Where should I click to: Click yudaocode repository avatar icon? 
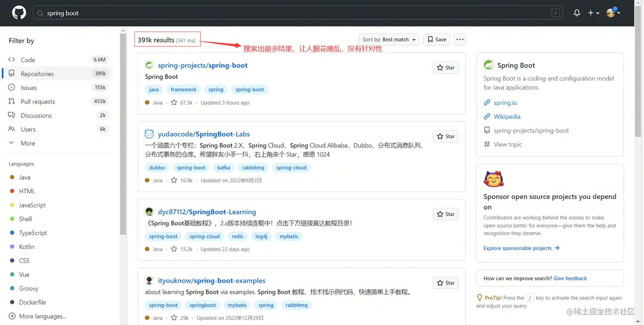pyautogui.click(x=149, y=134)
